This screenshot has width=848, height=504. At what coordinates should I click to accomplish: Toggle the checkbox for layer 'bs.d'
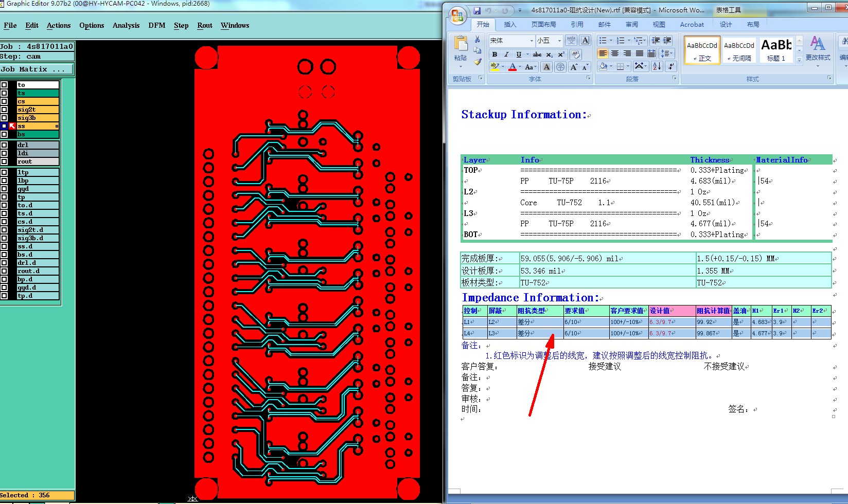[4, 255]
